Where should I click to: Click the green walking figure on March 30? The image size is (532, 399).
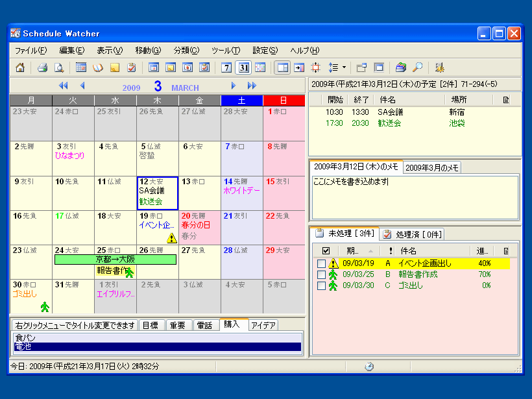point(45,307)
